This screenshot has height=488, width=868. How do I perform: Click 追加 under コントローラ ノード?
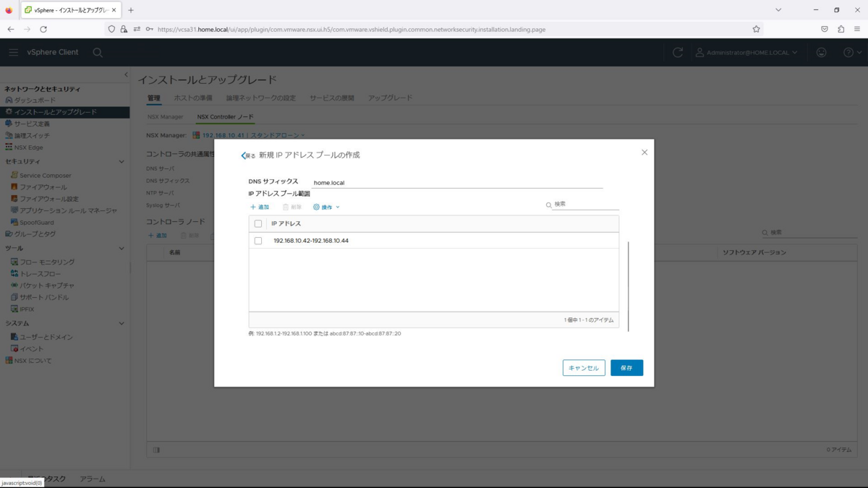click(x=158, y=236)
